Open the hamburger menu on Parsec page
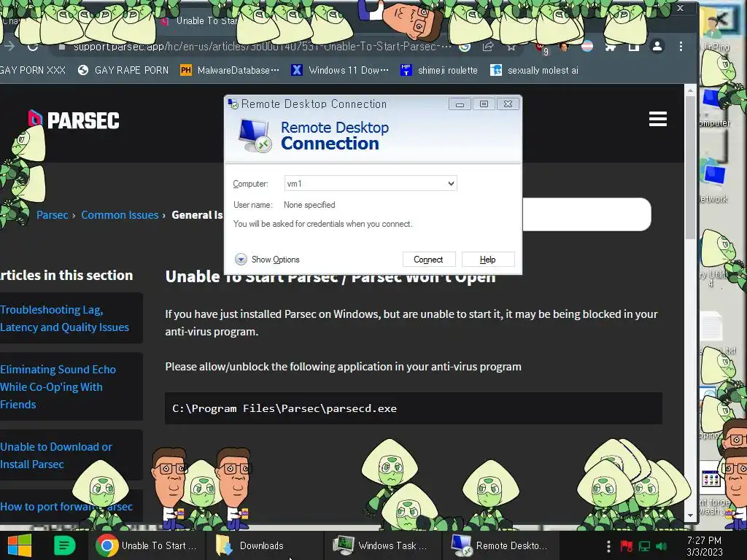The image size is (747, 560). coord(658,119)
